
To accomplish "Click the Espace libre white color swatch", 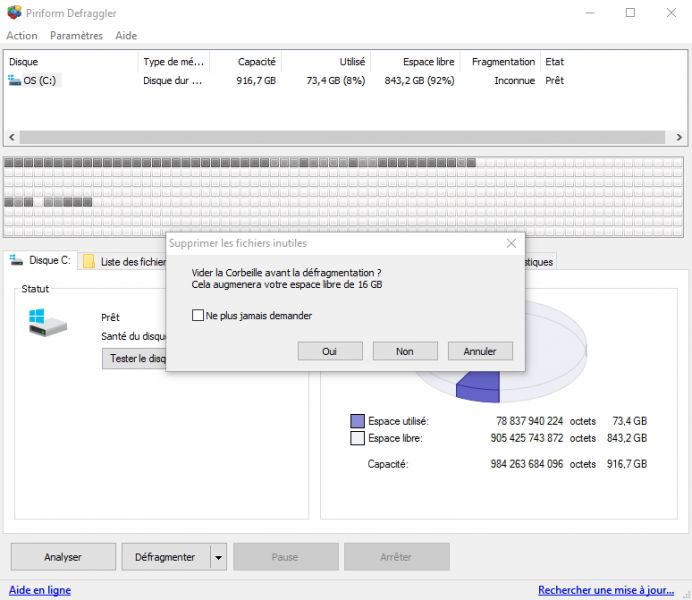I will (357, 438).
